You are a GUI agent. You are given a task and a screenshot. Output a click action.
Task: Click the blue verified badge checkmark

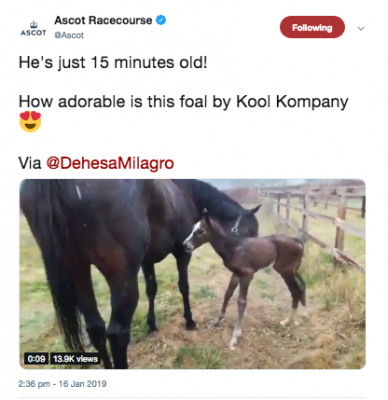pyautogui.click(x=161, y=20)
